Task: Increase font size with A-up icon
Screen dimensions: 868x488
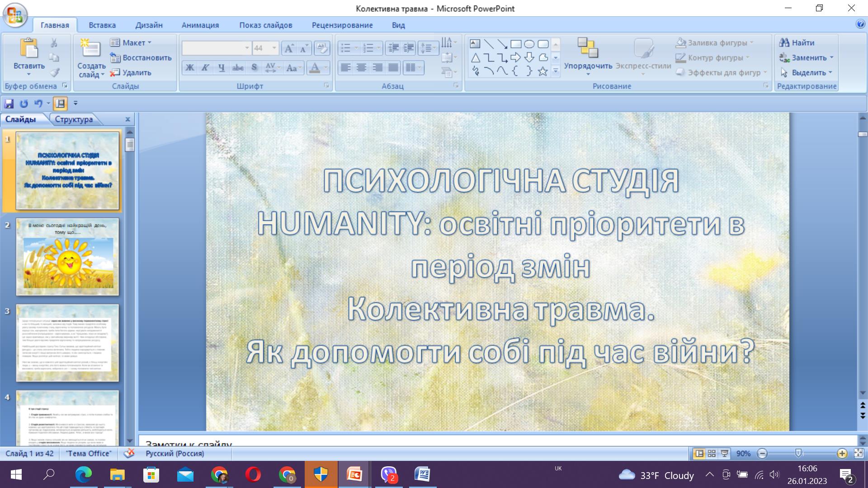Action: tap(289, 48)
